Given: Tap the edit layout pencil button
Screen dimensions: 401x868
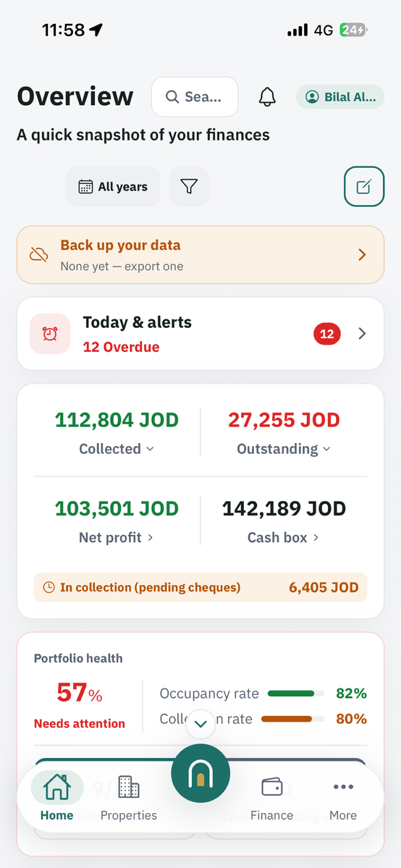Looking at the screenshot, I should pyautogui.click(x=364, y=187).
